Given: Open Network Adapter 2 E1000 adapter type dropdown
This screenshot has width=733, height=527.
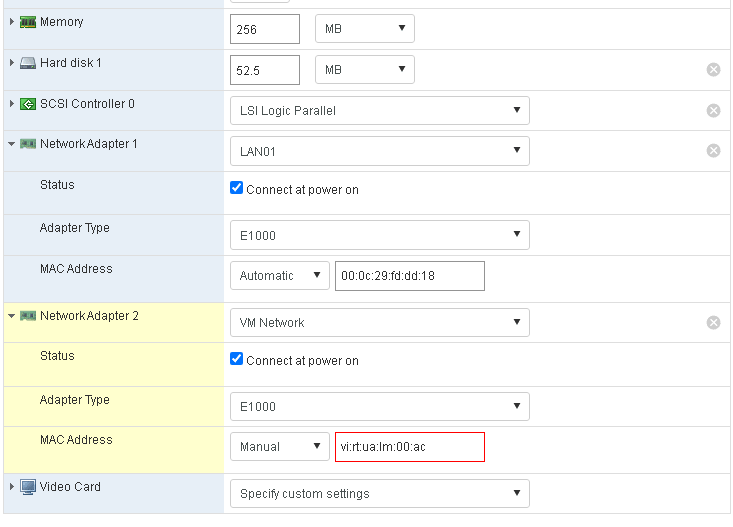Looking at the screenshot, I should [x=380, y=406].
